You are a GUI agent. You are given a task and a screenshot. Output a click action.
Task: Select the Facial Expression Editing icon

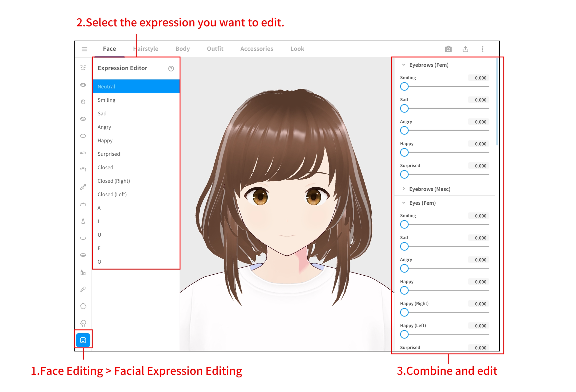coord(83,340)
